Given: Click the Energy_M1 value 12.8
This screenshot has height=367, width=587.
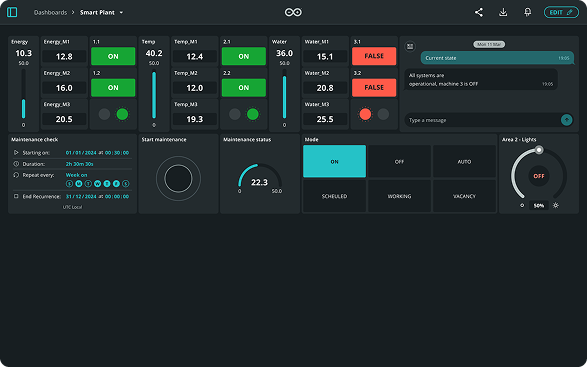Looking at the screenshot, I should click(x=64, y=57).
